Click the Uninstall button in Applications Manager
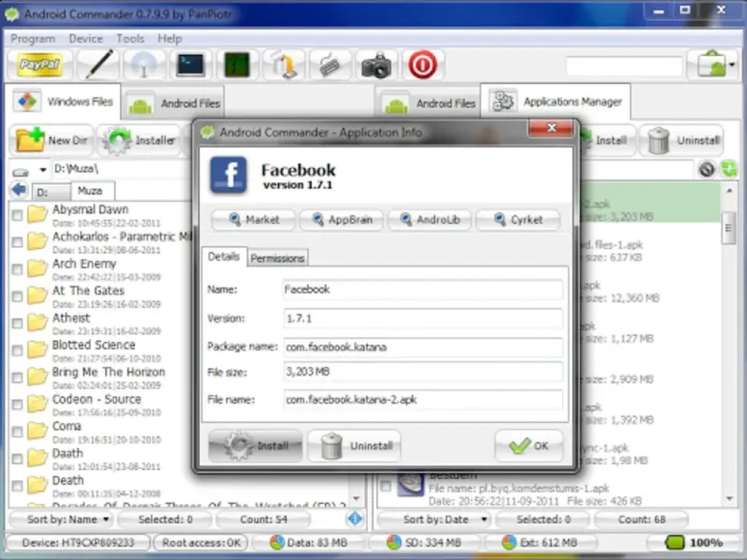 [x=683, y=141]
